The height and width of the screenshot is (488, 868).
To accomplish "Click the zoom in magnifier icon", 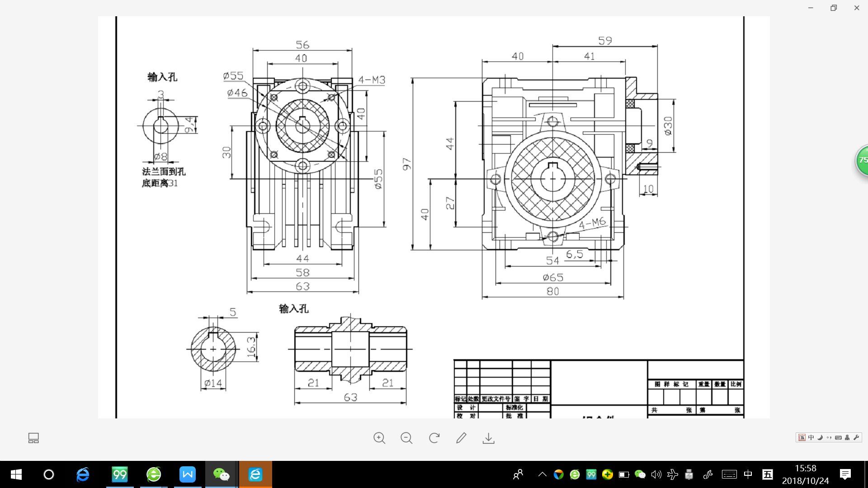I will point(379,438).
